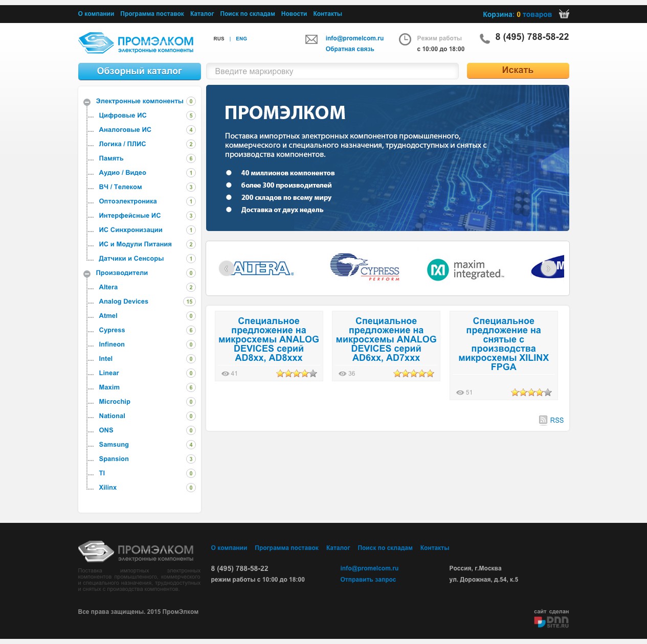
Task: Select Оптоэлектроника category
Action: (128, 201)
